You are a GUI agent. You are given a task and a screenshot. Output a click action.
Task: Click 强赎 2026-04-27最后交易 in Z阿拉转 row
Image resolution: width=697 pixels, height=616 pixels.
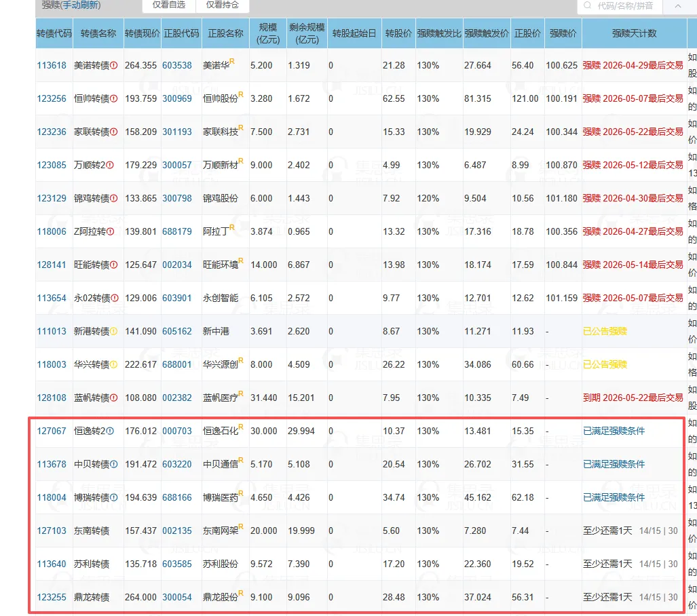pos(633,231)
